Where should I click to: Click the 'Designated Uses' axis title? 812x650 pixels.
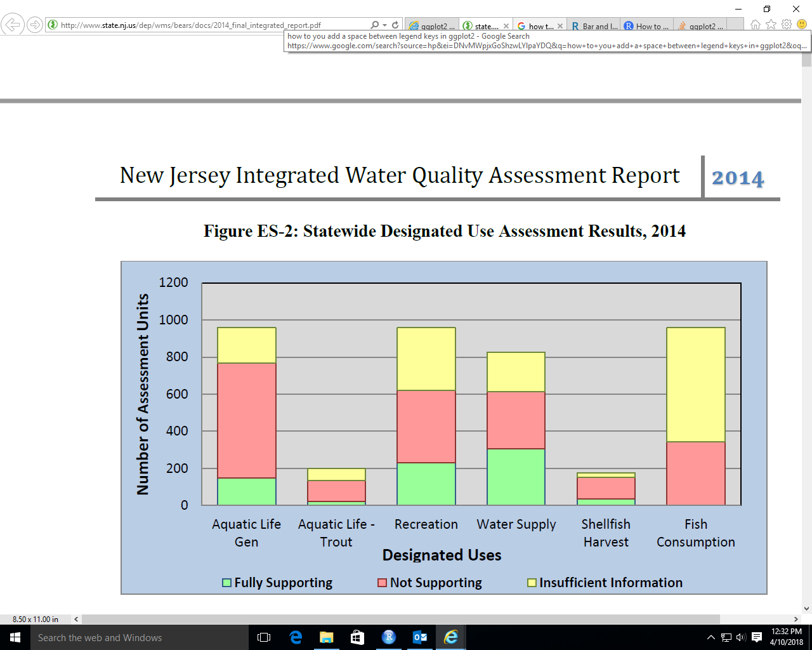442,555
